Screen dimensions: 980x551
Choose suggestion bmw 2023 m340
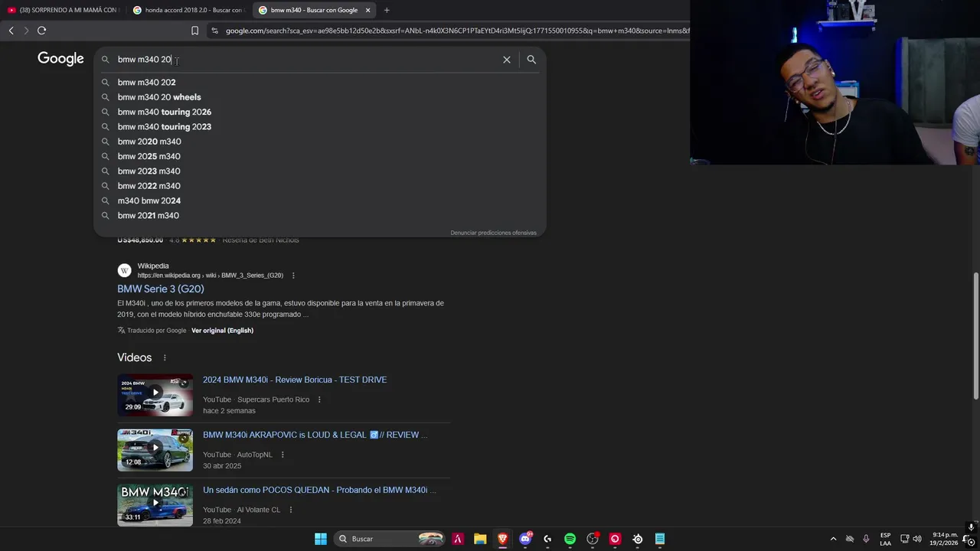point(320,171)
